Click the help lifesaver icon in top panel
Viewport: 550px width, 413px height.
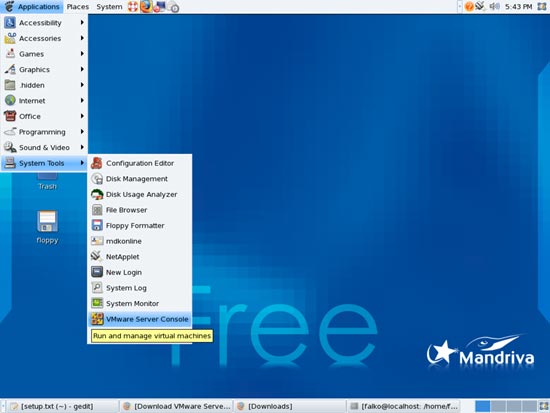click(133, 7)
